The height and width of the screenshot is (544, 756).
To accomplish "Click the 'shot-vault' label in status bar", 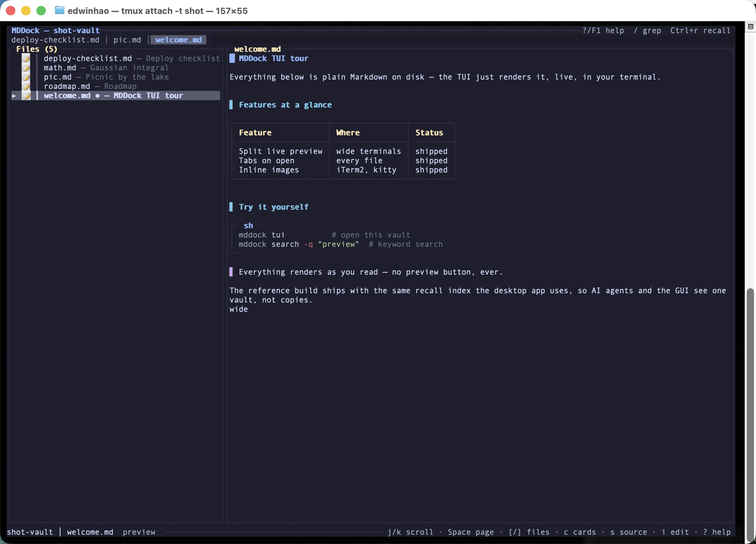I will pyautogui.click(x=30, y=532).
